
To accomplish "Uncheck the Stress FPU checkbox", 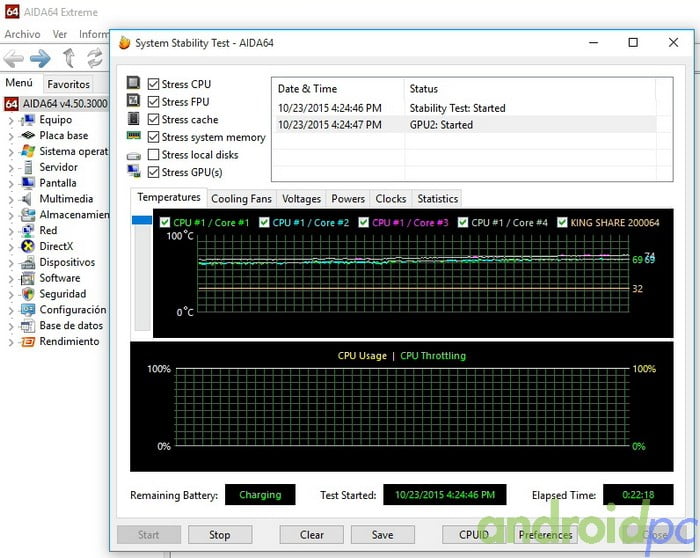I will point(153,102).
